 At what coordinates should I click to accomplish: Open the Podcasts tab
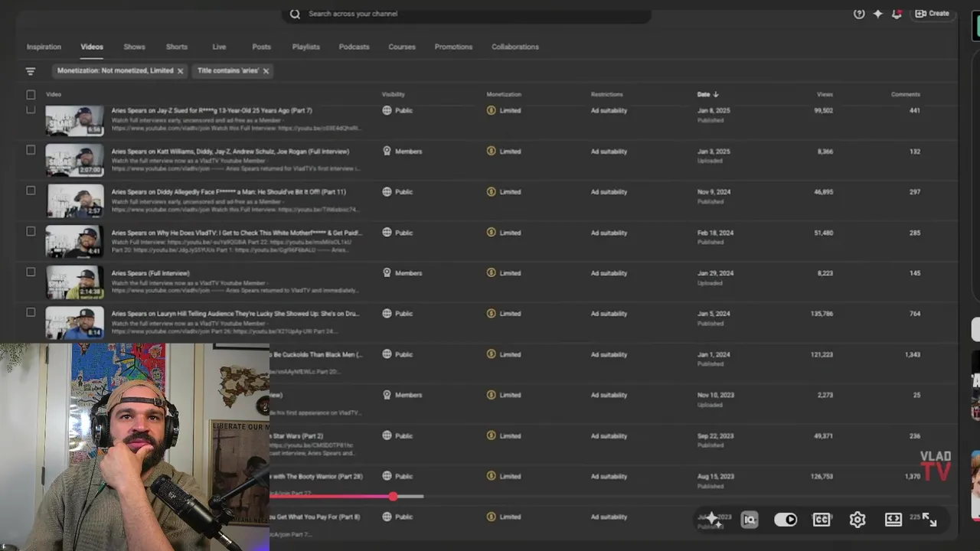(x=354, y=47)
